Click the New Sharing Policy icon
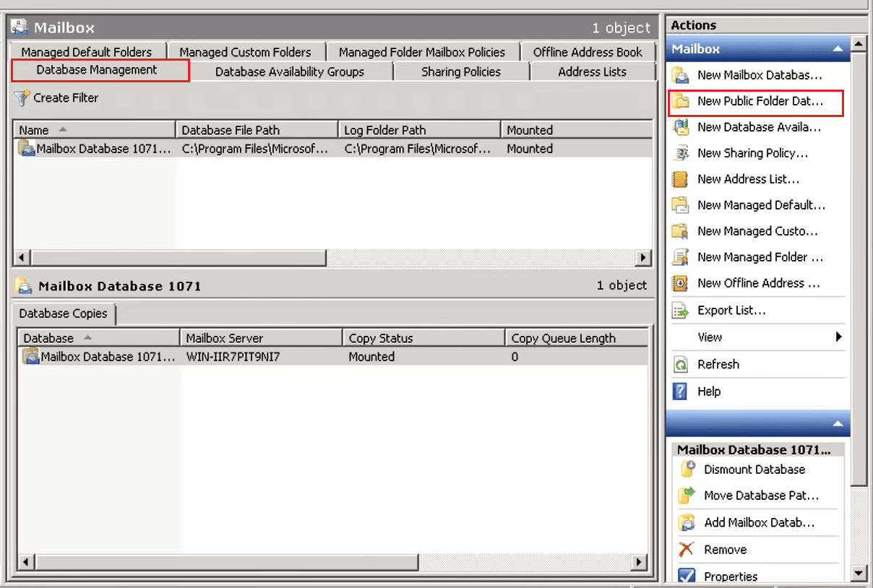Screen dimensions: 873x588 click(x=680, y=153)
